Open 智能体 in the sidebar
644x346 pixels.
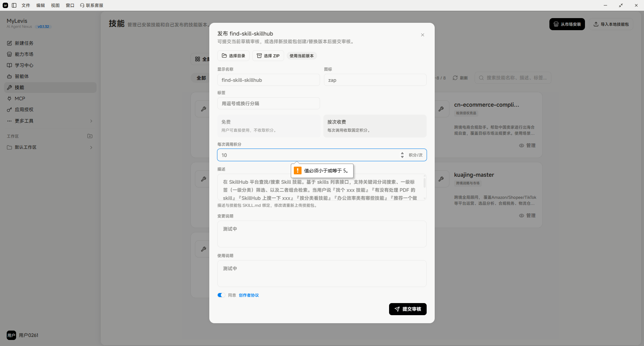pyautogui.click(x=50, y=76)
